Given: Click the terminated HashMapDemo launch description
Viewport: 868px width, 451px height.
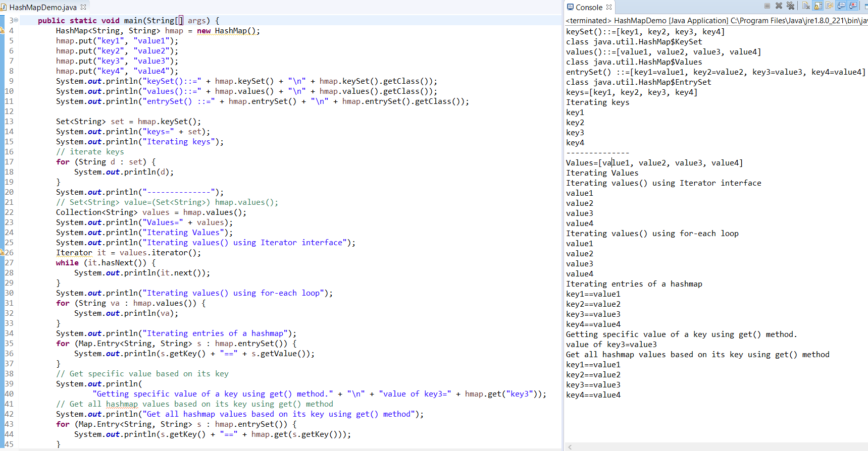Looking at the screenshot, I should [717, 21].
